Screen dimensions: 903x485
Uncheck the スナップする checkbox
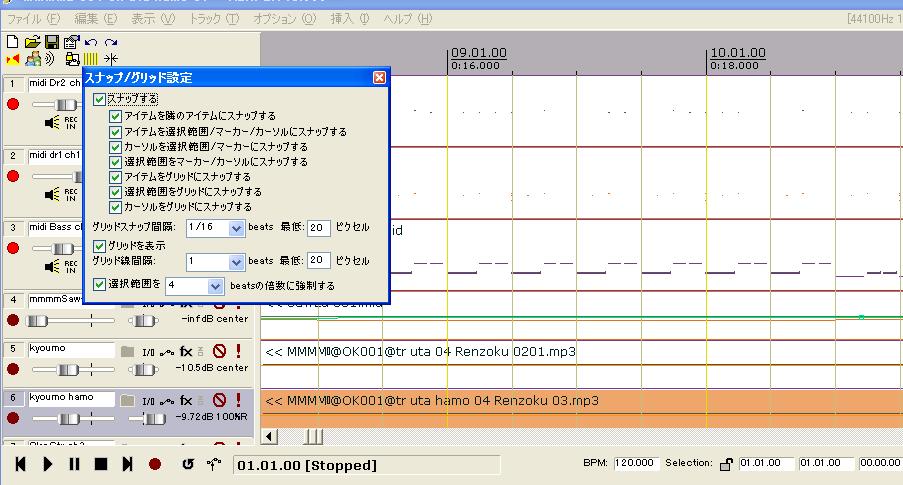click(99, 99)
